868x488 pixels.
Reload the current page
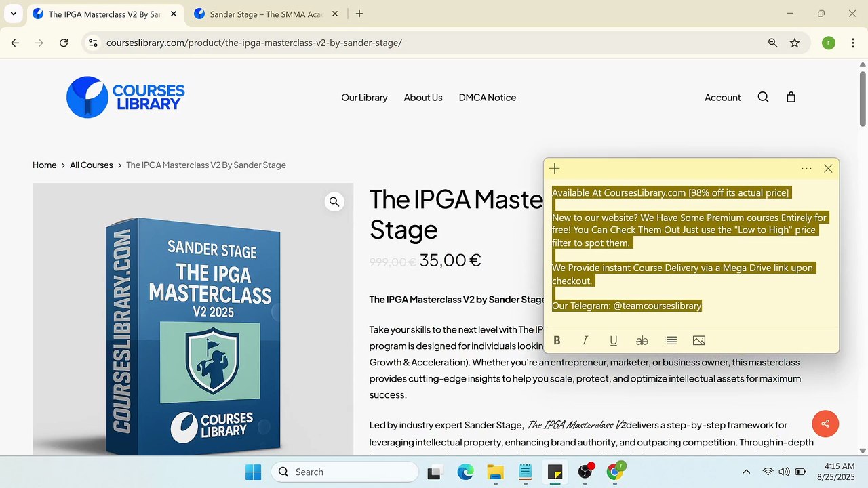tap(64, 43)
